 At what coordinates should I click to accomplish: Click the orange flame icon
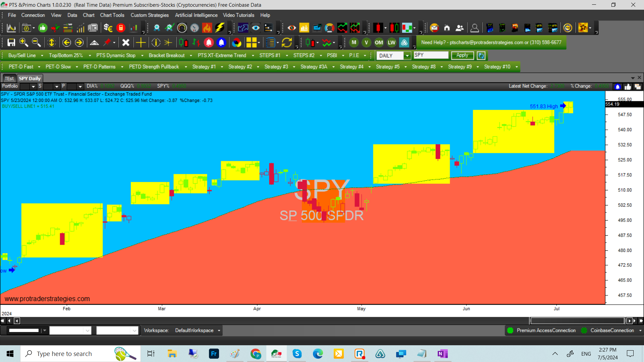pos(207,28)
